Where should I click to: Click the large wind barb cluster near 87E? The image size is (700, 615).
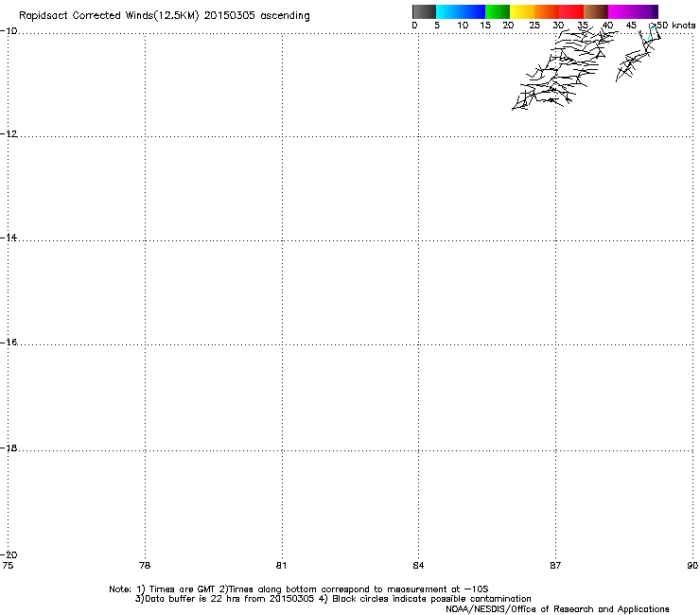click(x=564, y=68)
